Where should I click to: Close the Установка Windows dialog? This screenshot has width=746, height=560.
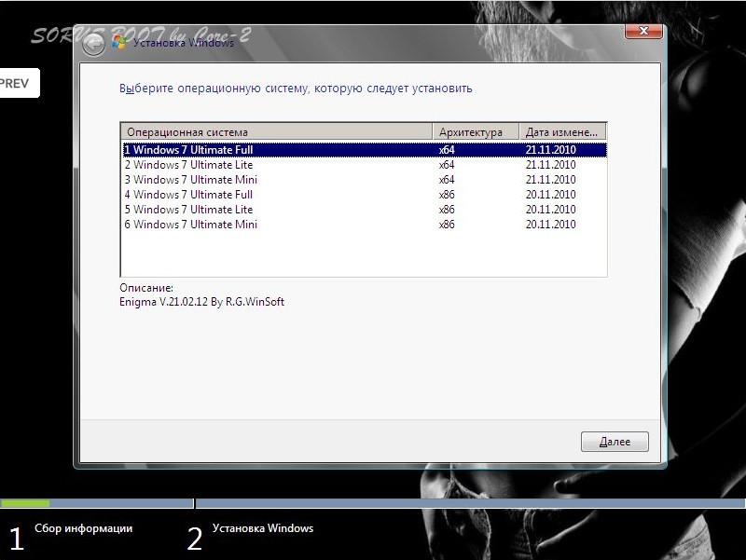(x=643, y=31)
